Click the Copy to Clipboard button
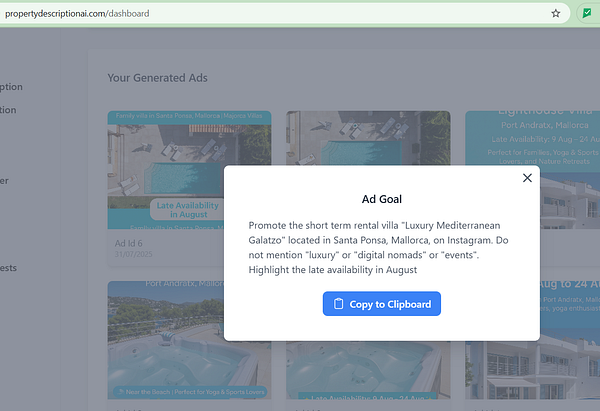The height and width of the screenshot is (411, 600). [382, 304]
